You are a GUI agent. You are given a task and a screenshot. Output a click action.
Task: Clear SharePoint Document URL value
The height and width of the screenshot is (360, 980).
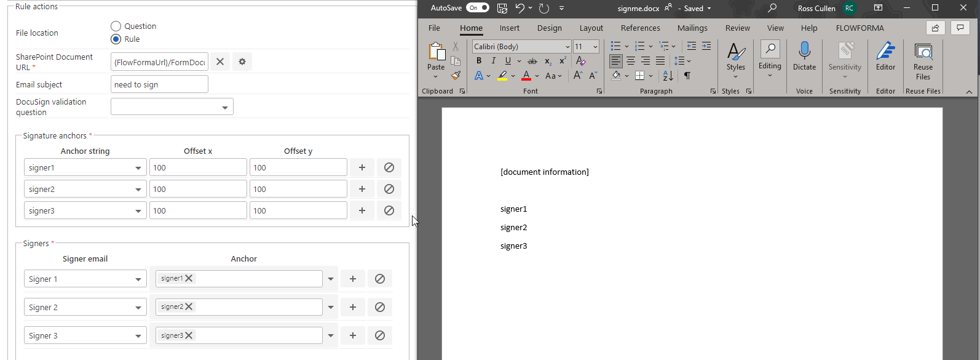(220, 62)
